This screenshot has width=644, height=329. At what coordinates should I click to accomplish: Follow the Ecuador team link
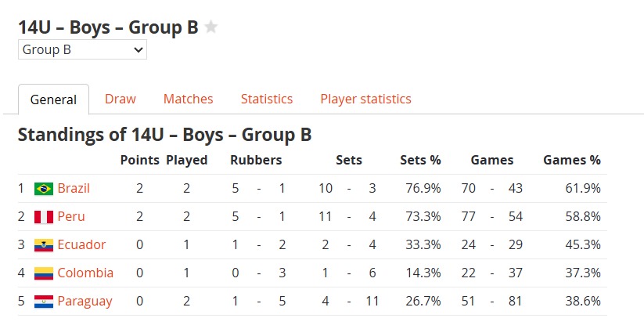coord(81,244)
